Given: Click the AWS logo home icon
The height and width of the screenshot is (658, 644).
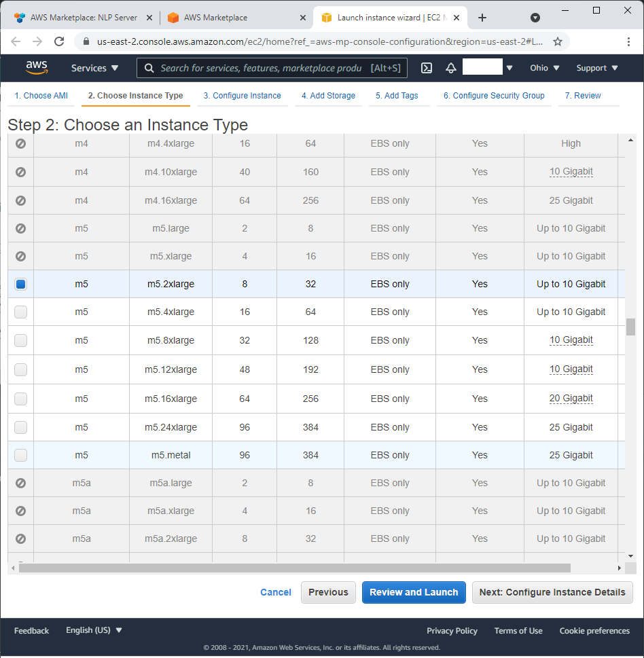Looking at the screenshot, I should [x=37, y=67].
